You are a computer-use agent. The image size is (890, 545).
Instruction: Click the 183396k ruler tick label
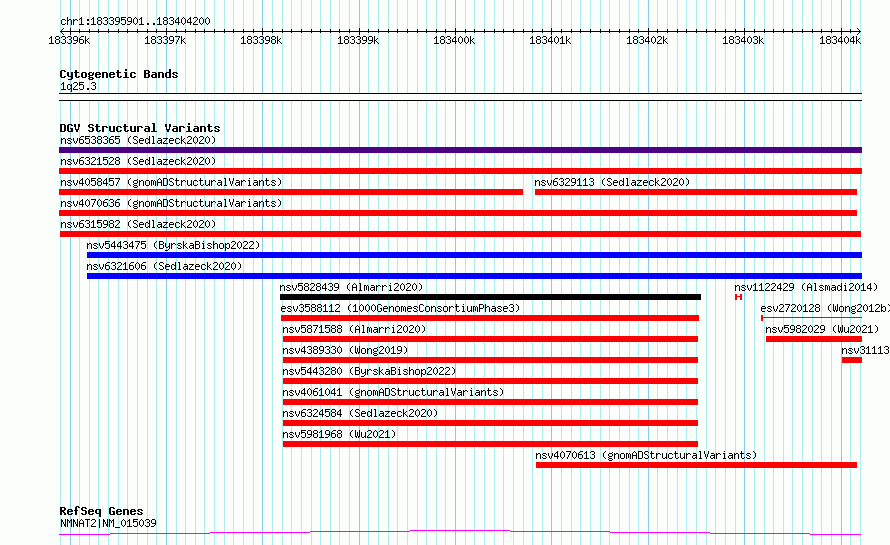click(x=69, y=40)
